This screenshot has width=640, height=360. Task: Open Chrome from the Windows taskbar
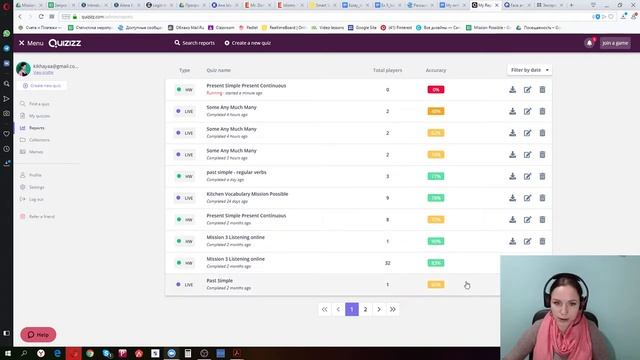point(90,353)
